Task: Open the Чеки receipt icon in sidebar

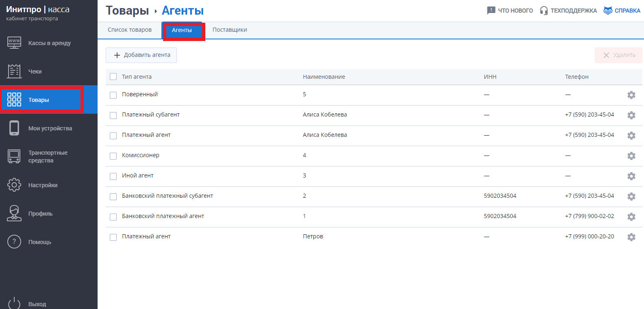Action: [14, 71]
